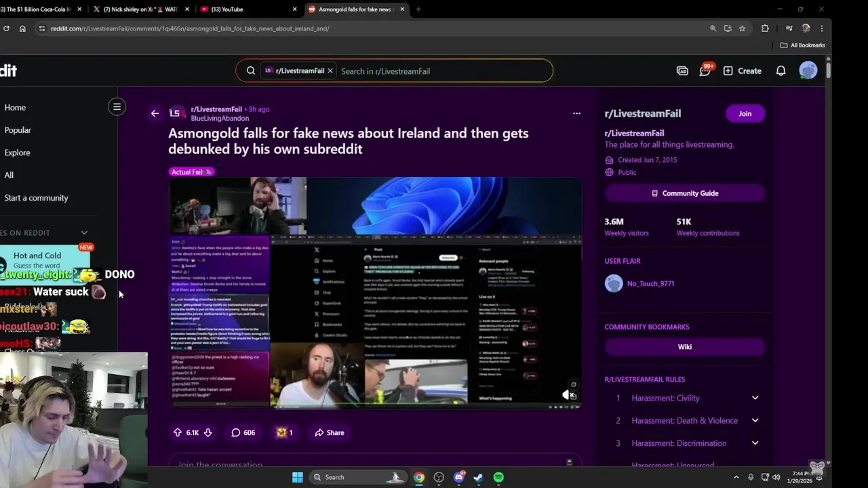Give an award to the post

point(285,432)
